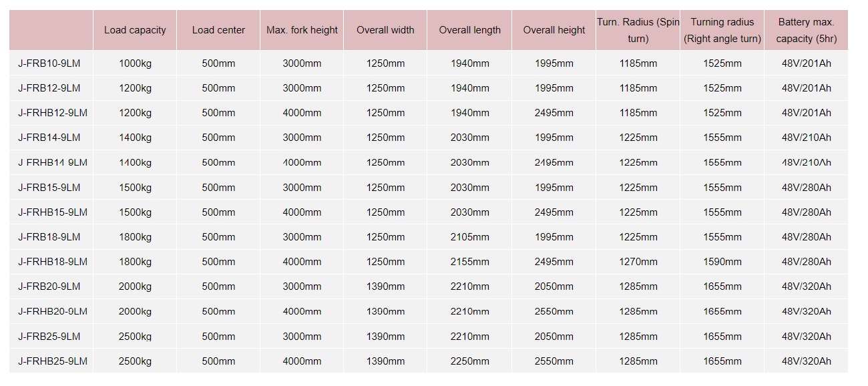Select the 2250mm overall length cell
Screen dimensions: 868x386
click(x=470, y=361)
